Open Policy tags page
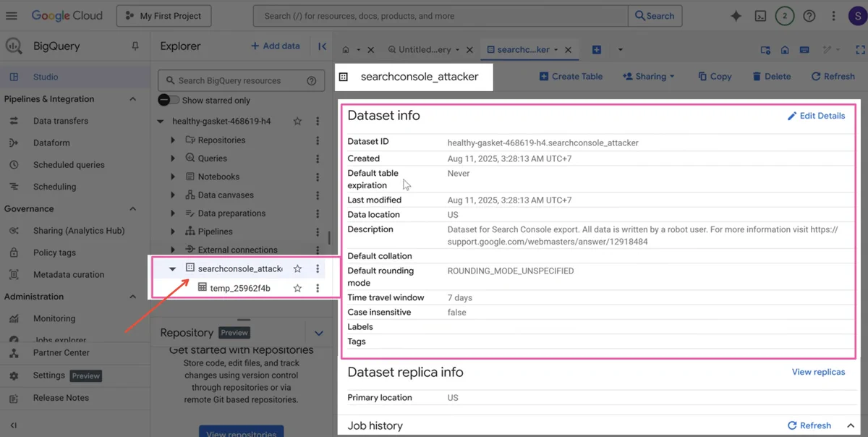Screen dimensions: 868x437 pyautogui.click(x=54, y=253)
